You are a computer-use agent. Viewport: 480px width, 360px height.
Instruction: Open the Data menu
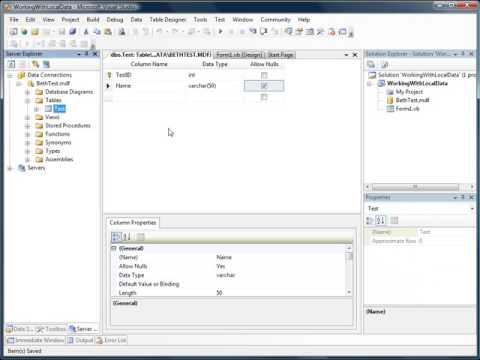tap(136, 20)
